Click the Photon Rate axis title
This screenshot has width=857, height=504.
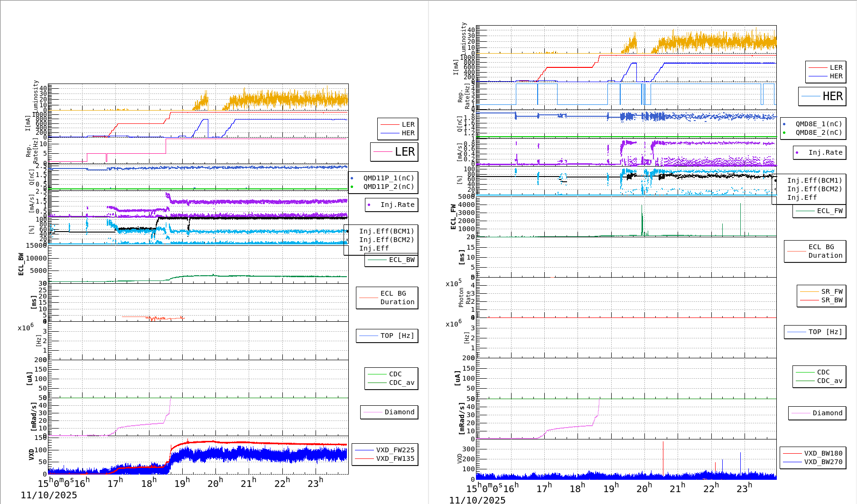[465, 298]
